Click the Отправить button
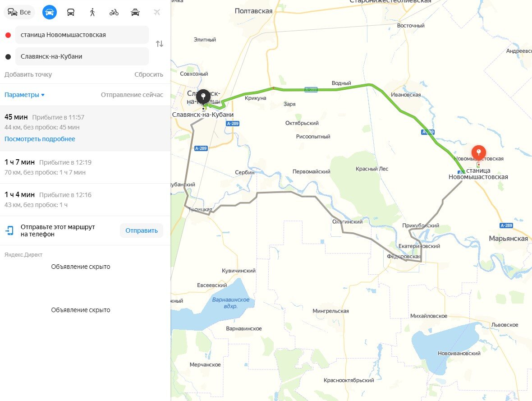Viewport: 532px width, 401px height. [142, 230]
